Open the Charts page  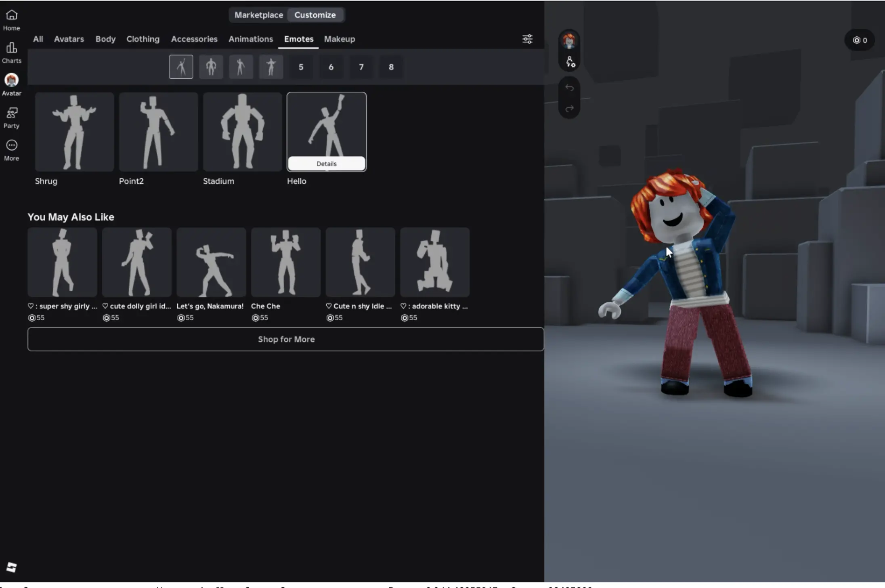pyautogui.click(x=11, y=53)
